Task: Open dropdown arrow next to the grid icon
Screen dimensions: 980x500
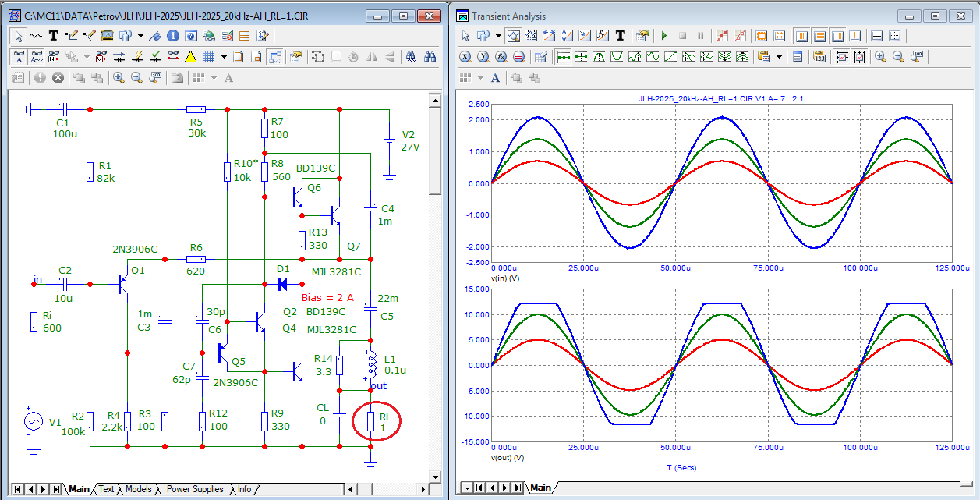Action: [225, 56]
